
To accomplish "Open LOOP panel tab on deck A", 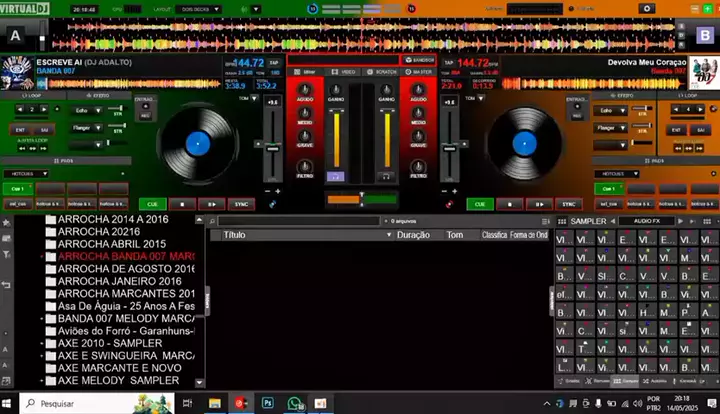I will 32,95.
